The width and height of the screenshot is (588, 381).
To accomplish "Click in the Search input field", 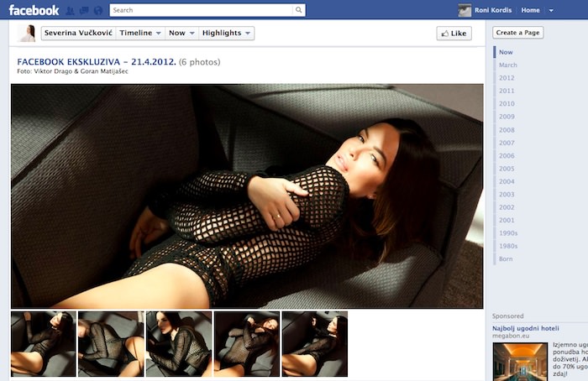I will click(x=200, y=10).
